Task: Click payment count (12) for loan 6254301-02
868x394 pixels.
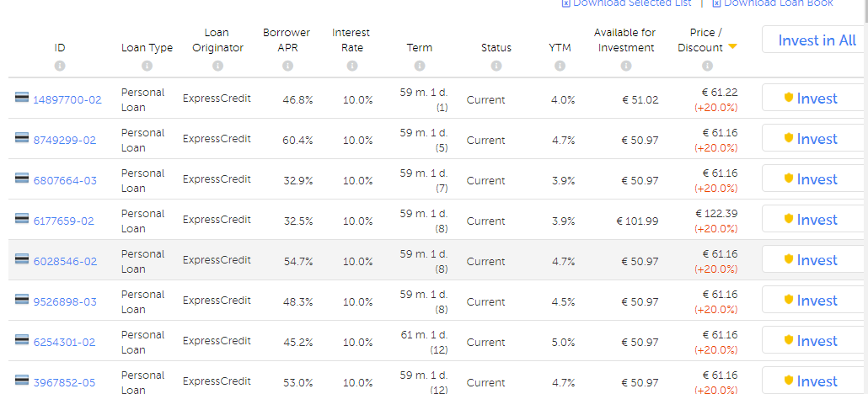Action: (x=438, y=350)
